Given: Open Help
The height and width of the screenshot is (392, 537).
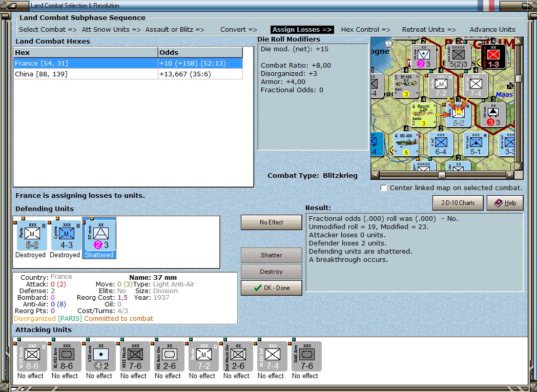Looking at the screenshot, I should pyautogui.click(x=505, y=203).
